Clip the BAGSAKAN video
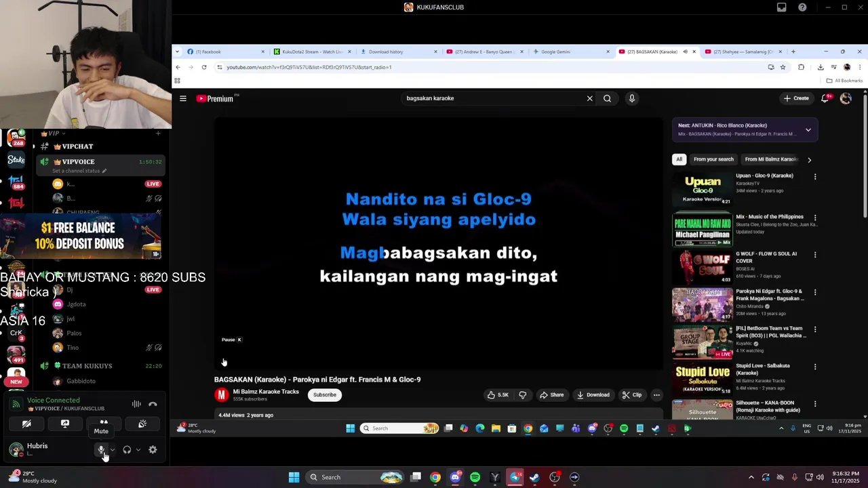 (x=632, y=395)
